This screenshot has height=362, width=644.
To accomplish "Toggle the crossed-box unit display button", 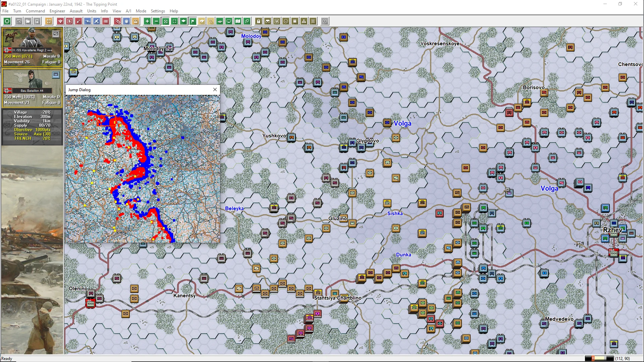I will click(165, 21).
